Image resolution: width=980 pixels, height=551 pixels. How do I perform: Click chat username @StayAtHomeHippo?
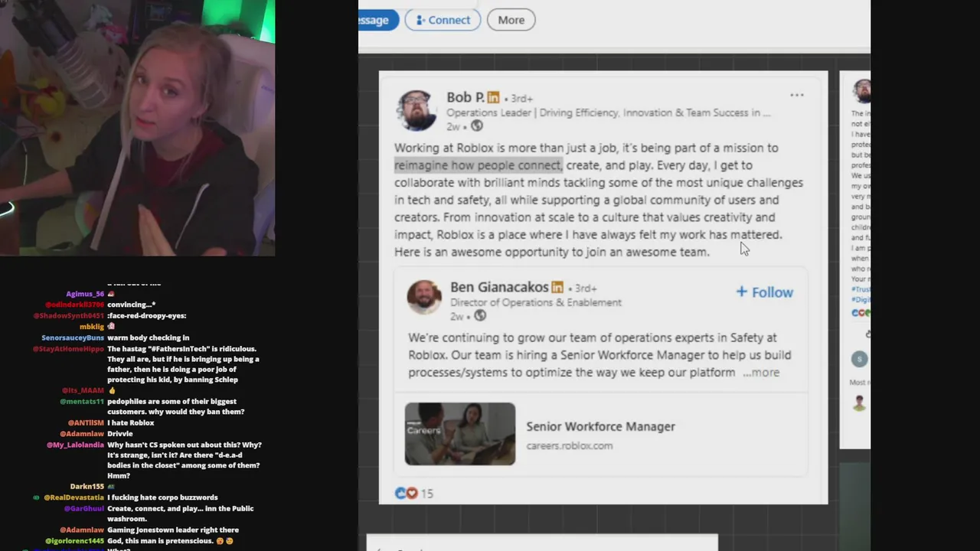68,349
